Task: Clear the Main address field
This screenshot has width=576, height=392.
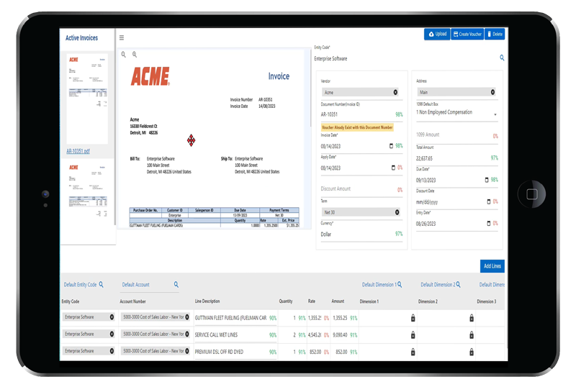Action: pos(492,92)
